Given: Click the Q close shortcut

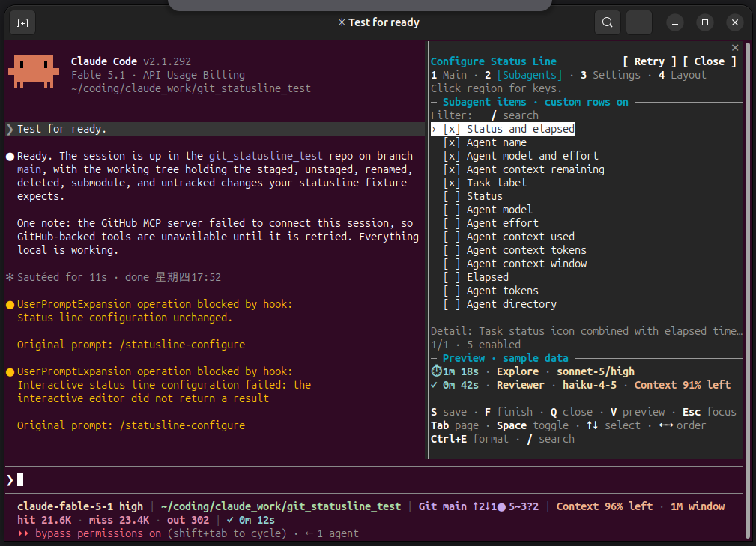Looking at the screenshot, I should pos(572,412).
